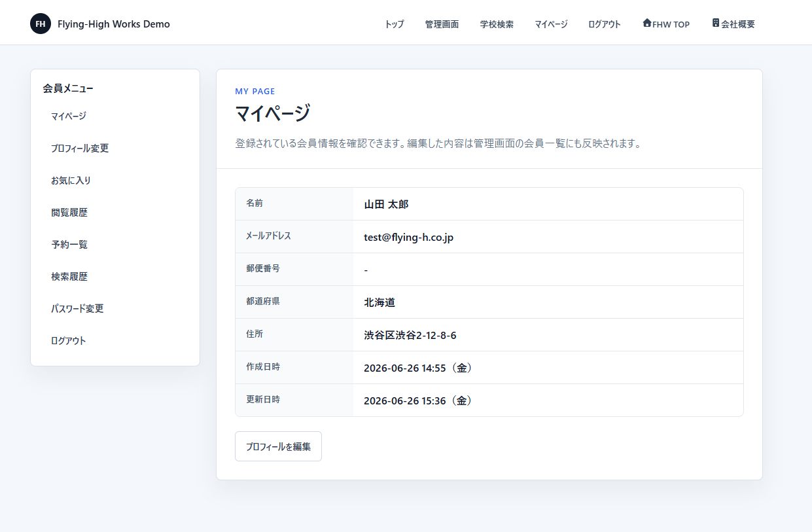
Task: Click the 郵便番号 row label
Action: coord(263,268)
